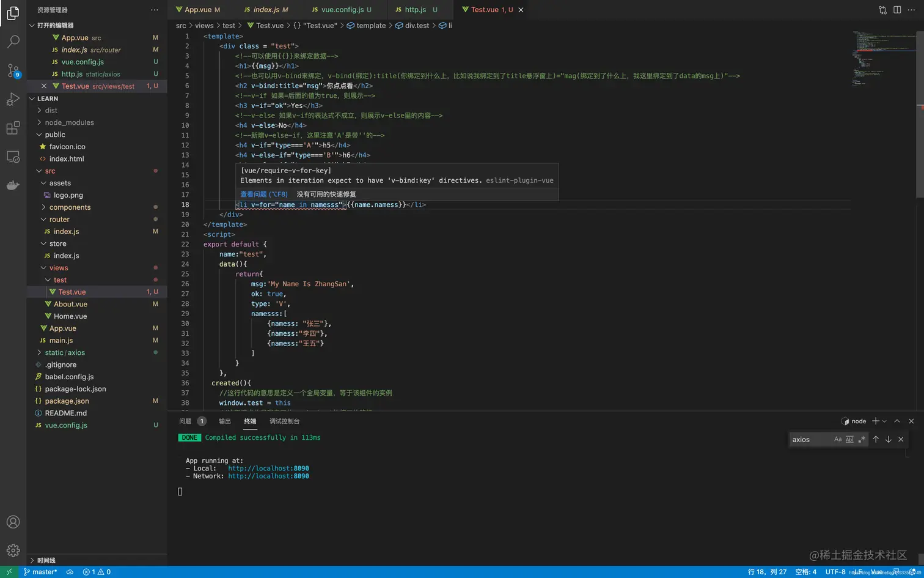
Task: Collapse the 打开的编辑器 section
Action: click(x=97, y=25)
